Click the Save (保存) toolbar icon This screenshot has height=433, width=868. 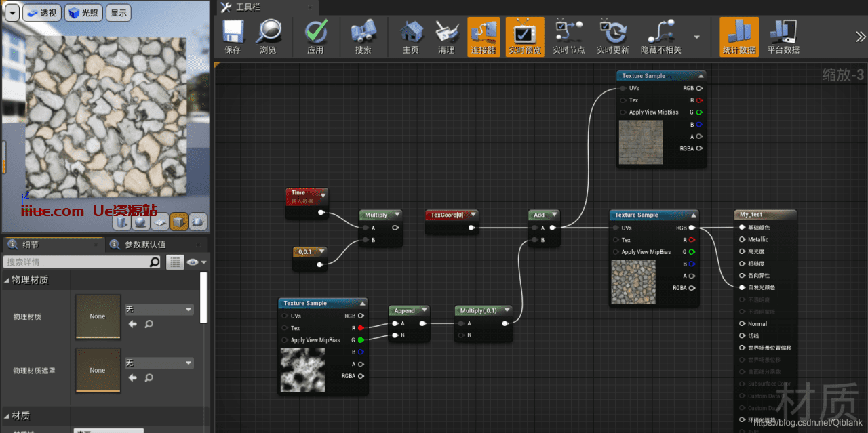[233, 37]
